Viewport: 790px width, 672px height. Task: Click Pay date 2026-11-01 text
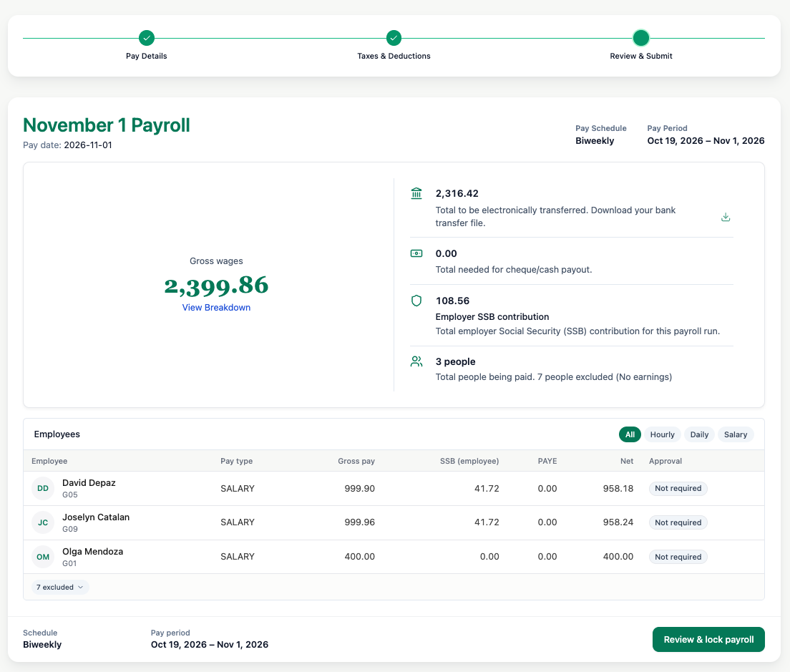[67, 145]
